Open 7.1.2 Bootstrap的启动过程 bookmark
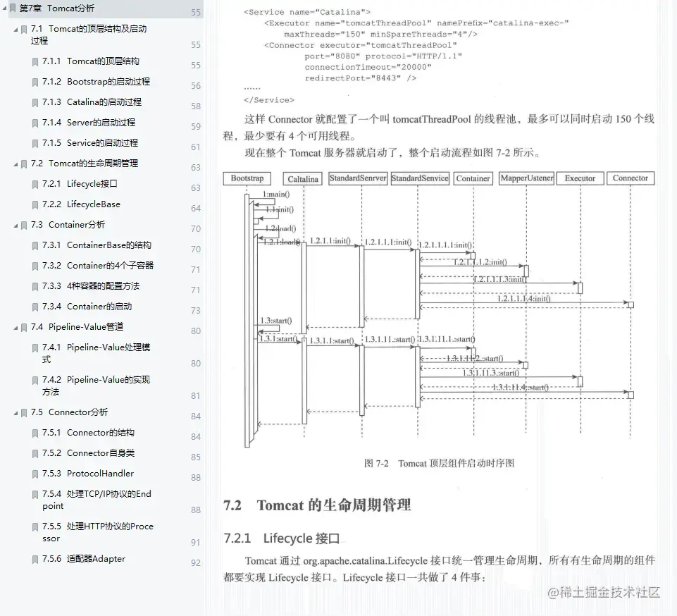The height and width of the screenshot is (616, 677). tap(96, 82)
